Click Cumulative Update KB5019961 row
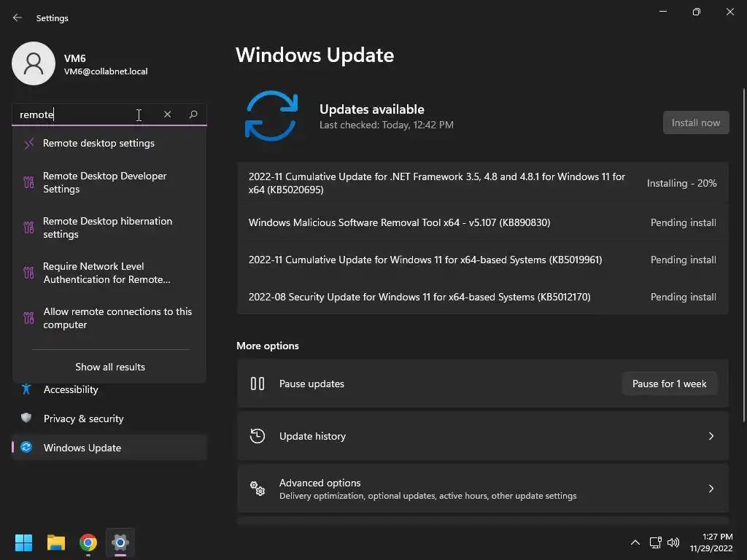Image resolution: width=747 pixels, height=560 pixels. pyautogui.click(x=483, y=260)
